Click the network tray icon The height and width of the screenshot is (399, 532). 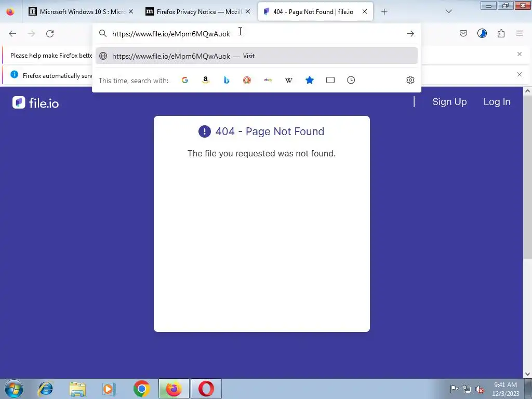pos(467,389)
